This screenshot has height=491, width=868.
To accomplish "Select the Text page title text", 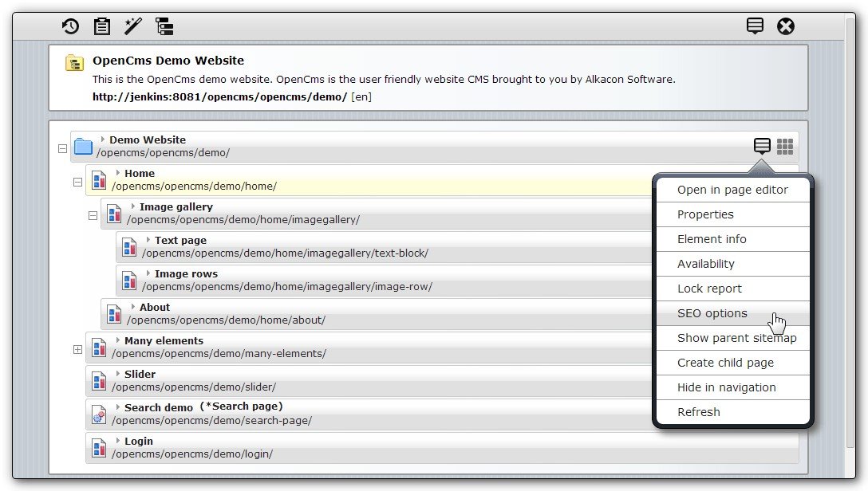I will (x=180, y=241).
